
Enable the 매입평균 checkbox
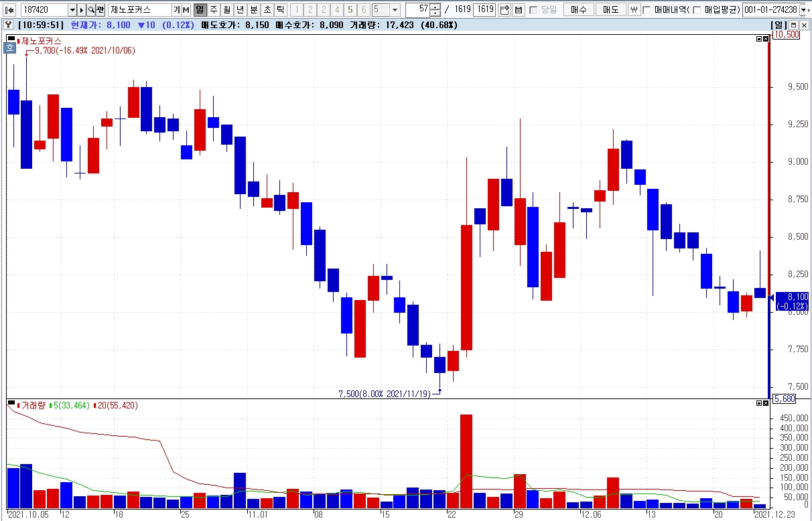point(696,10)
